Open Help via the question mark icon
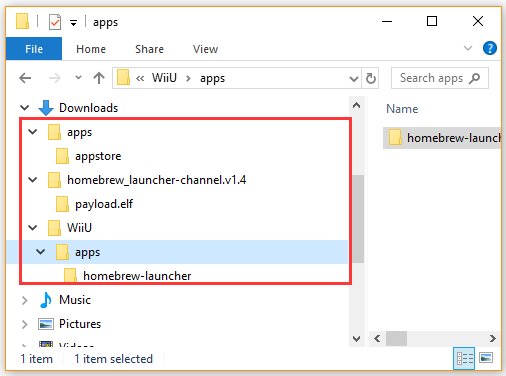Viewport: 506px width, 376px height. (490, 48)
